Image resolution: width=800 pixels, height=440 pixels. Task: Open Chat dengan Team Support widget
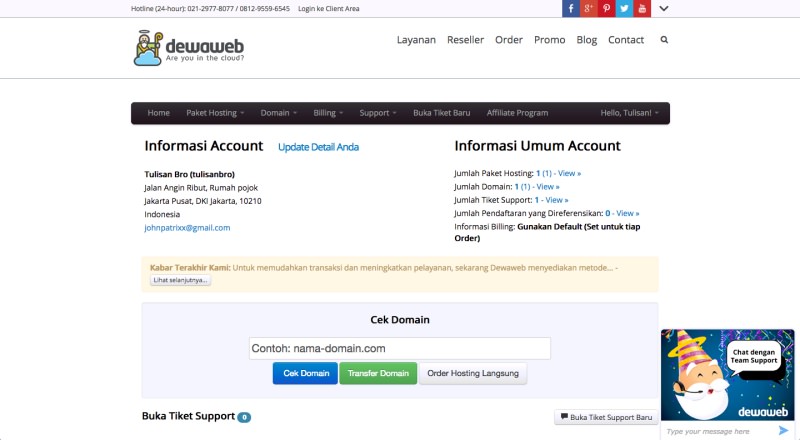[x=728, y=375]
